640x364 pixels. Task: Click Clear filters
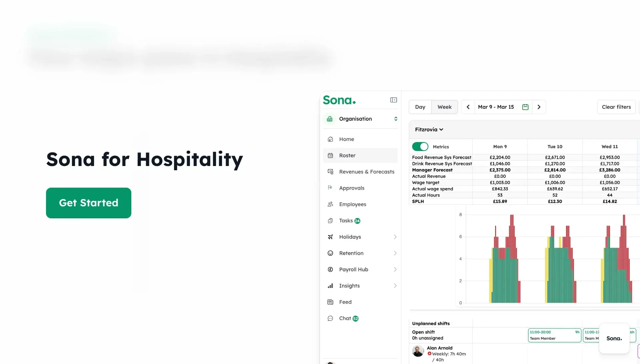point(616,107)
